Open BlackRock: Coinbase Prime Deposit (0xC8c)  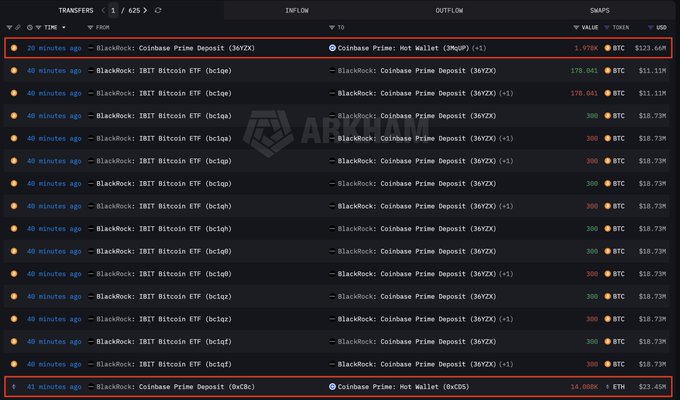tap(176, 387)
